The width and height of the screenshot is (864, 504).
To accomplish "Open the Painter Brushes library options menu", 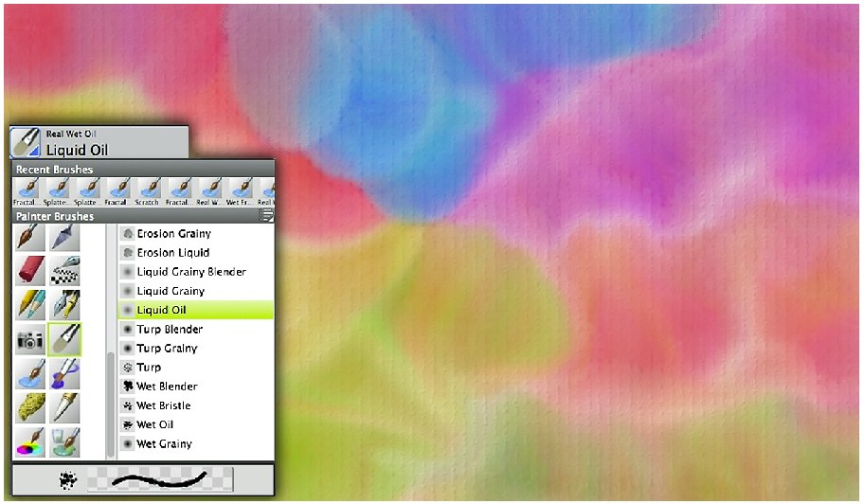I will click(267, 215).
